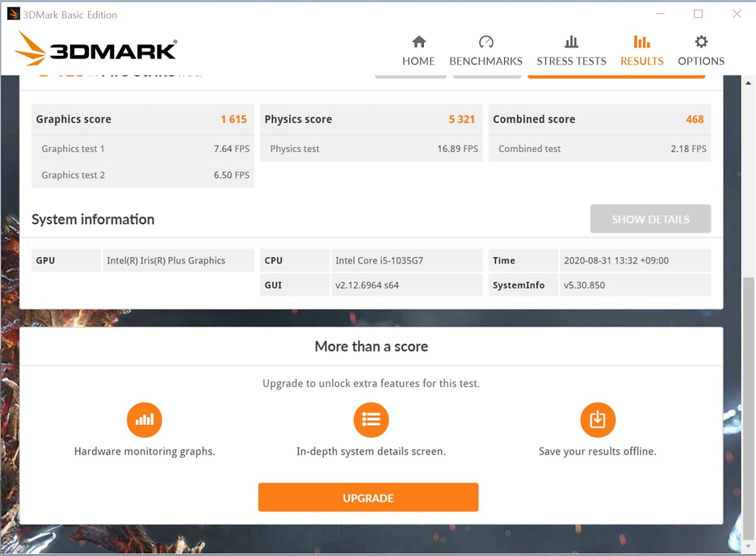Maximize the 3DMark window
This screenshot has height=556, width=756.
(x=698, y=14)
